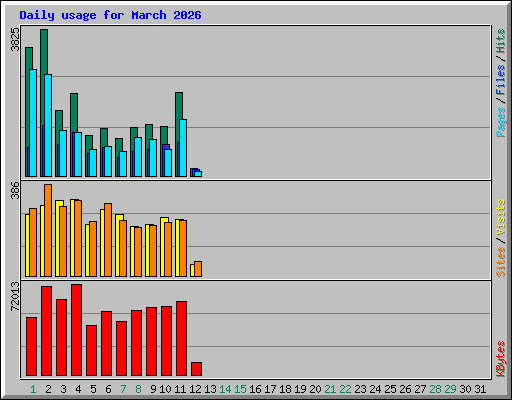The image size is (512, 400).
Task: Click the cyan Pages bar for day 11
Action: (183, 148)
